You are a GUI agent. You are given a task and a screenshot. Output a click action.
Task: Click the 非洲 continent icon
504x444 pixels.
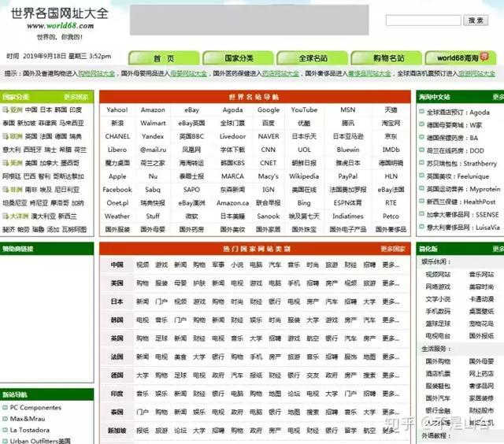coord(6,190)
